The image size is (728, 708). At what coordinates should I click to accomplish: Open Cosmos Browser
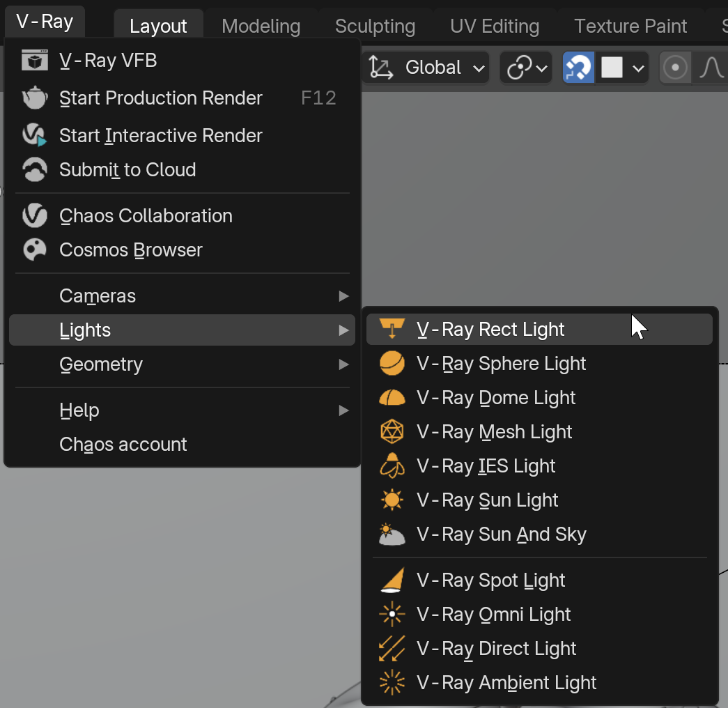click(182, 250)
